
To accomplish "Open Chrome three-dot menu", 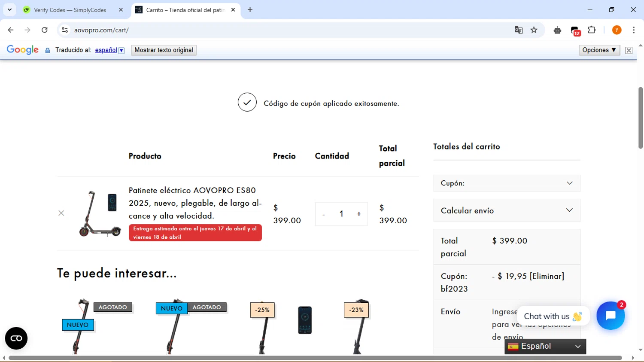I will point(634,30).
